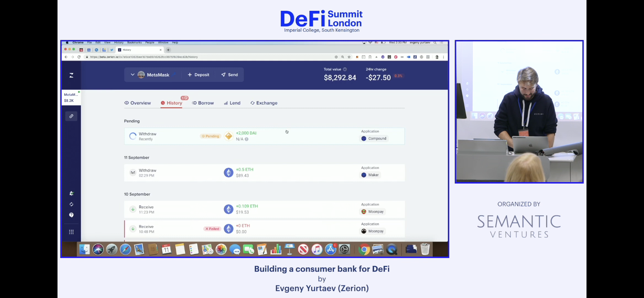Open Keynote from the dock
Viewport: 644px width, 298px height.
point(289,249)
